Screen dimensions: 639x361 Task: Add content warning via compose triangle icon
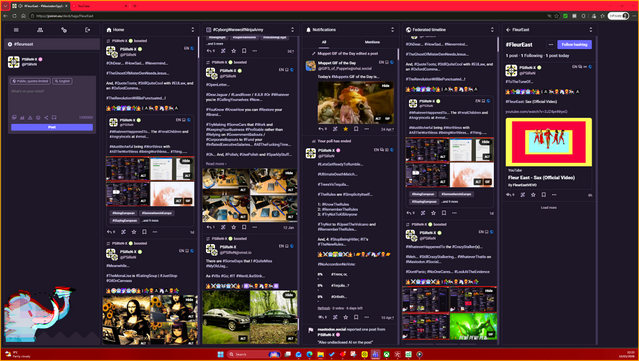click(x=30, y=117)
